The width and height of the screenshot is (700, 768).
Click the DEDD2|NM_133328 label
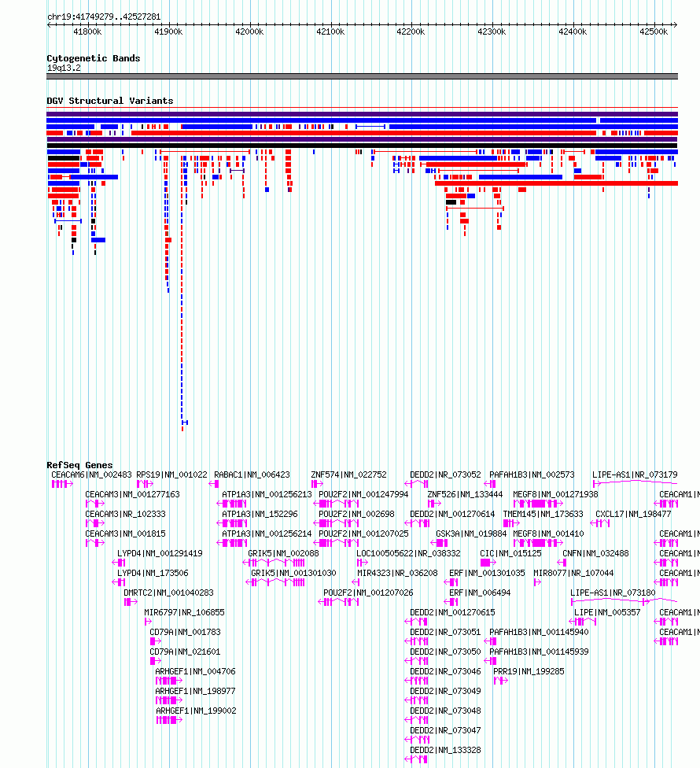[x=445, y=750]
